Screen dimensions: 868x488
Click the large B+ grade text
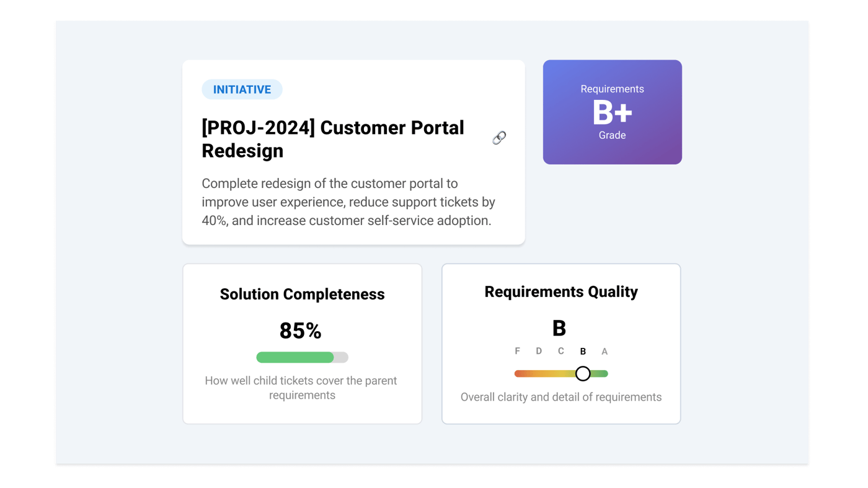click(x=612, y=113)
